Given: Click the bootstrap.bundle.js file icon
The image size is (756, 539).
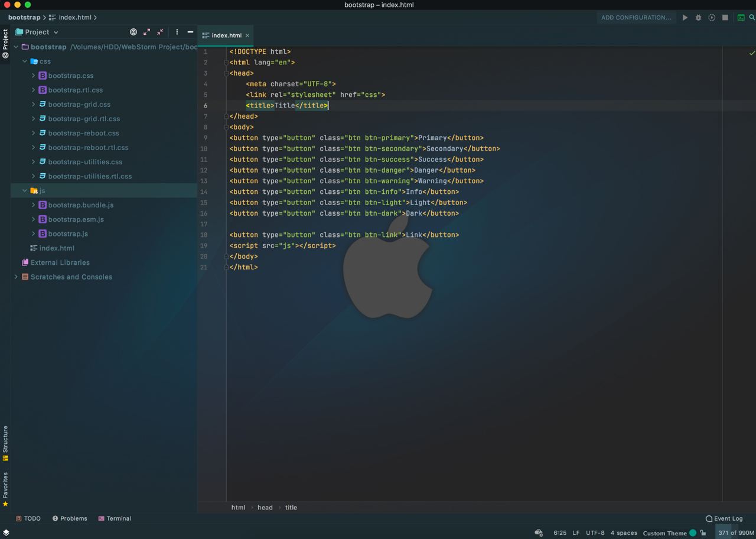Looking at the screenshot, I should 43,205.
